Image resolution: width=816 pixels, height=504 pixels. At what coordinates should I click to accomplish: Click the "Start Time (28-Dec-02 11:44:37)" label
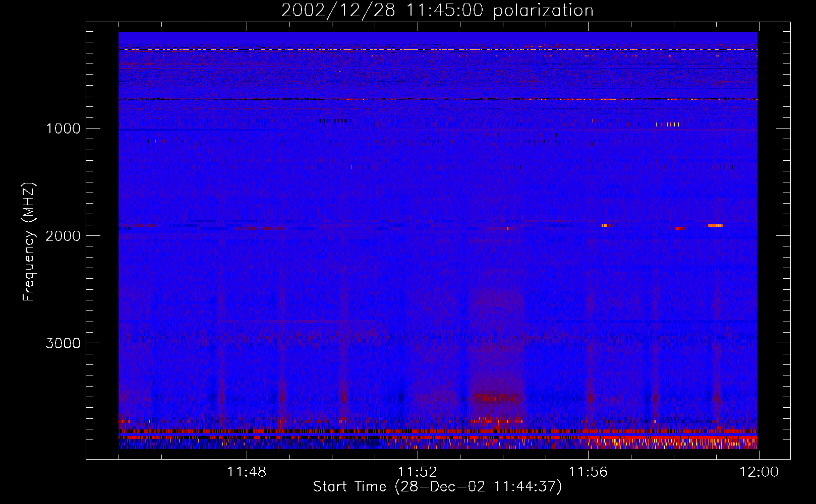point(437,487)
